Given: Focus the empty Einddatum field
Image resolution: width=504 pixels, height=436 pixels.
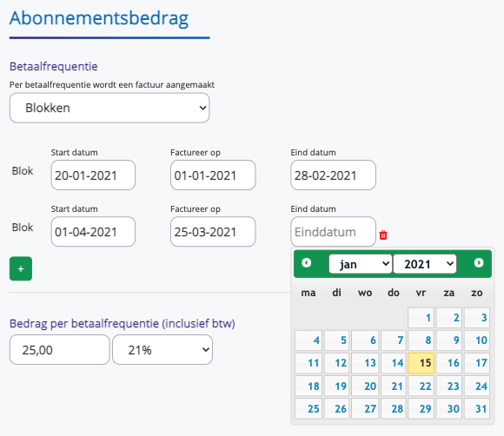Looking at the screenshot, I should [x=333, y=232].
